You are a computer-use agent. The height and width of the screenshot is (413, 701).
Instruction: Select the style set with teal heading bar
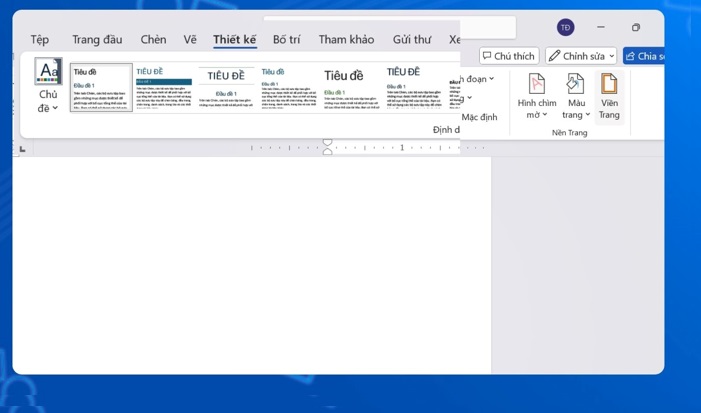pos(164,88)
